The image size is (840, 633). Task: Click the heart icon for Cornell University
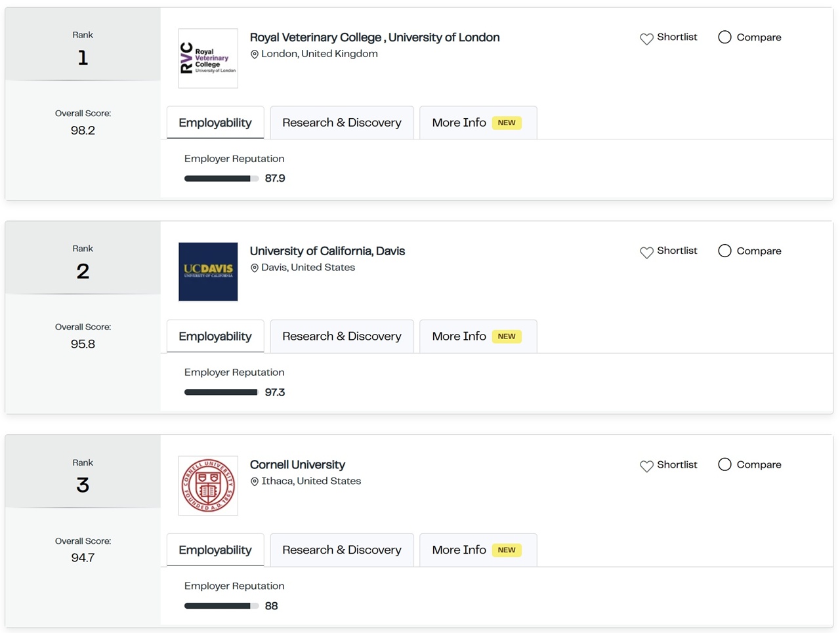646,466
